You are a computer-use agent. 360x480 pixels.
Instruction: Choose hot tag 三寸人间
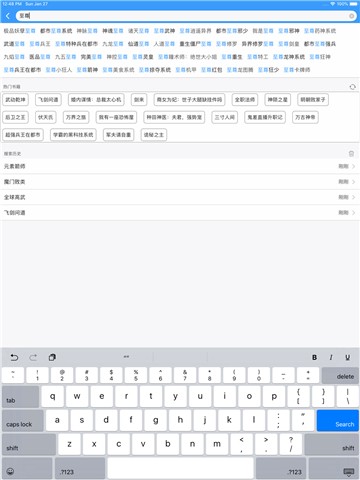click(225, 117)
